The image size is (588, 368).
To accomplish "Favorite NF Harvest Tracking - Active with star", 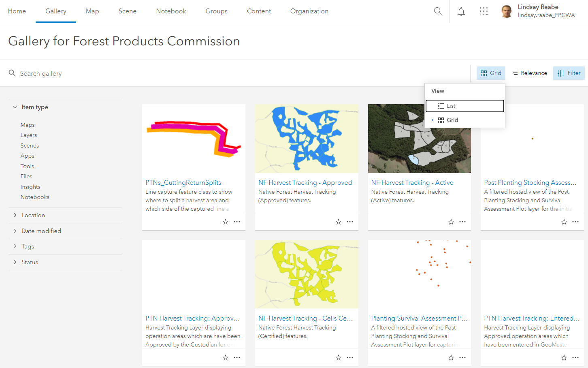I will coord(451,222).
